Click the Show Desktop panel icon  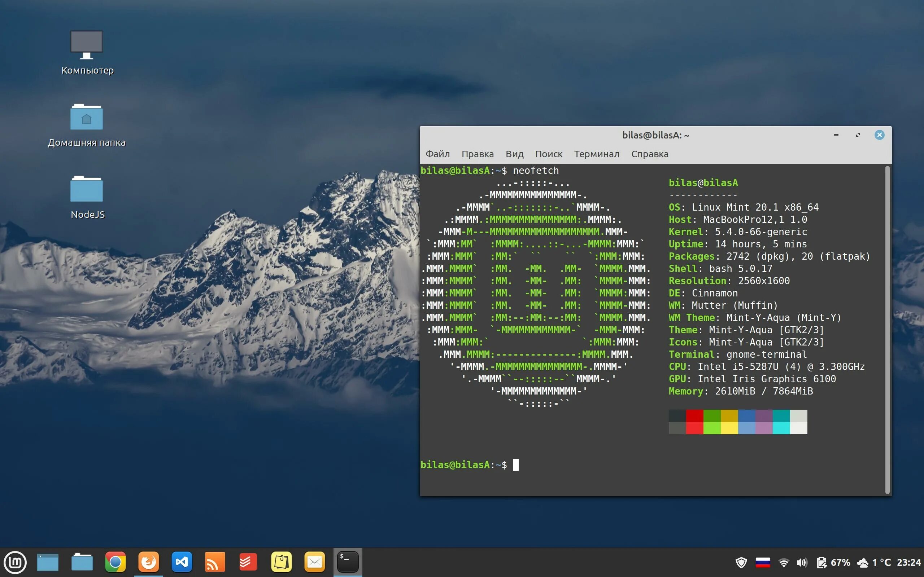coord(48,562)
